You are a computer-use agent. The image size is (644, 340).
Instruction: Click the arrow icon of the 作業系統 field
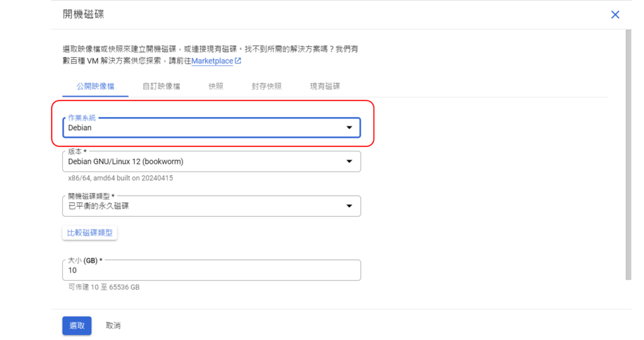(x=349, y=128)
